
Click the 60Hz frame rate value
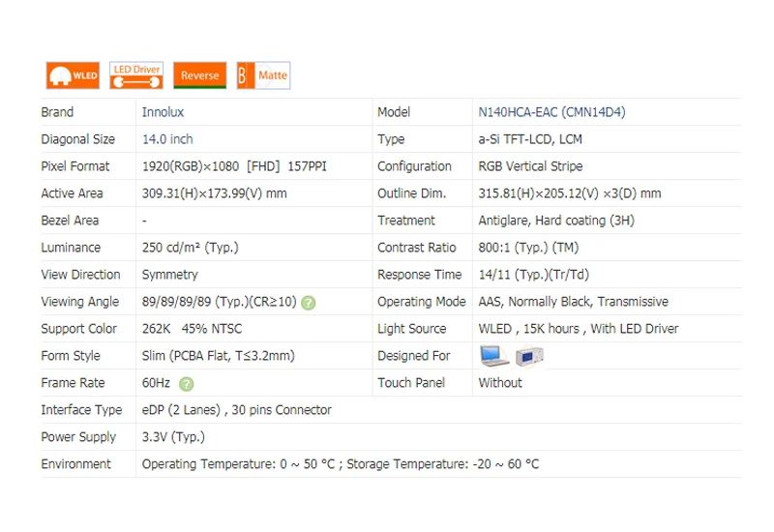tap(156, 383)
